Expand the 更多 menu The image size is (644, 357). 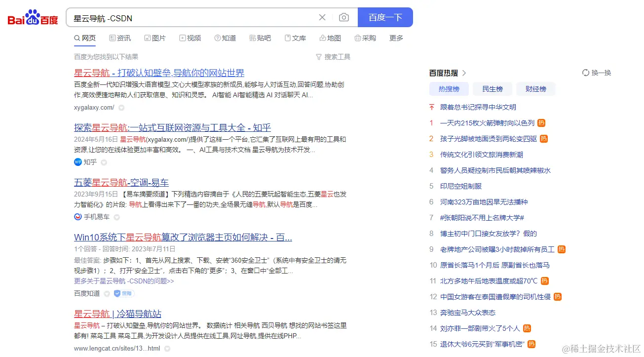coord(396,38)
